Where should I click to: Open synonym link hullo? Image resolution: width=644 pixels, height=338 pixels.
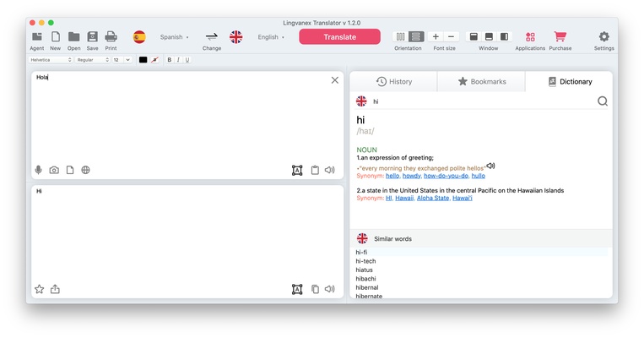point(478,176)
